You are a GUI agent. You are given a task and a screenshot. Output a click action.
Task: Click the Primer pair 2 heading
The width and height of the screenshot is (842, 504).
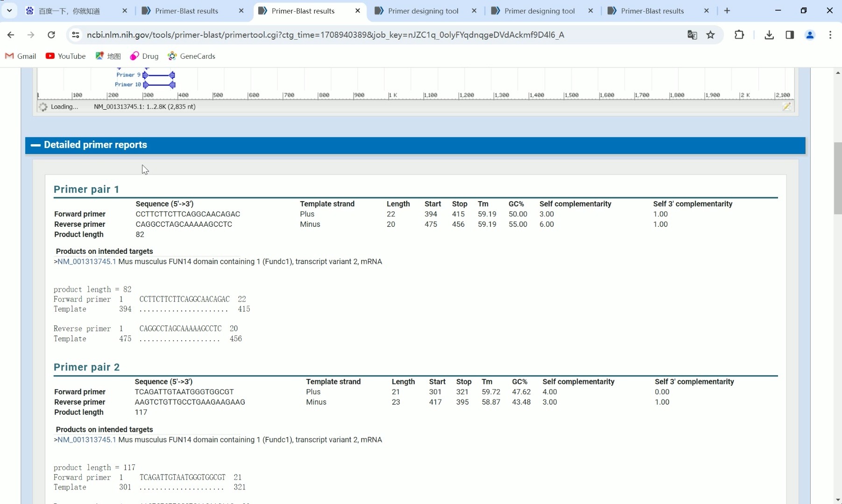point(86,367)
